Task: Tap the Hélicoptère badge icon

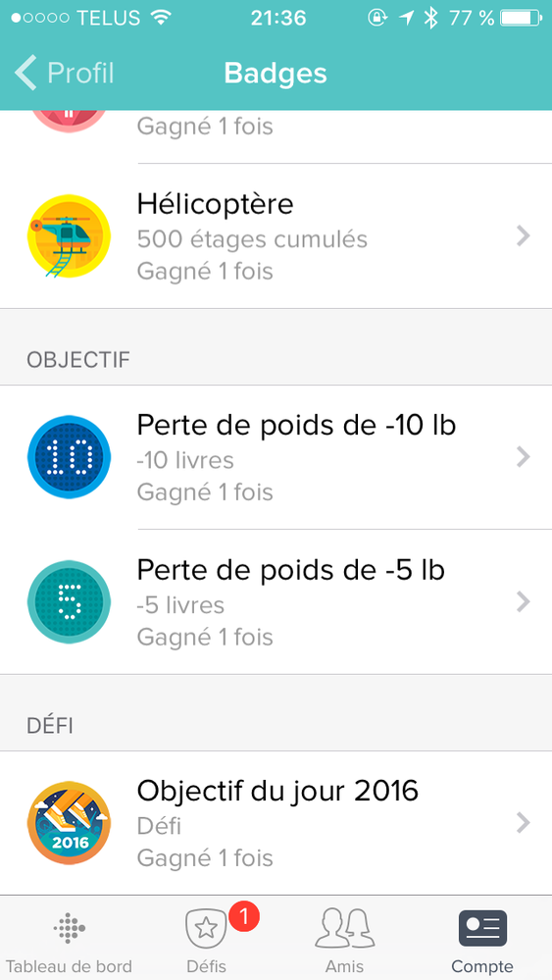Action: click(x=69, y=236)
